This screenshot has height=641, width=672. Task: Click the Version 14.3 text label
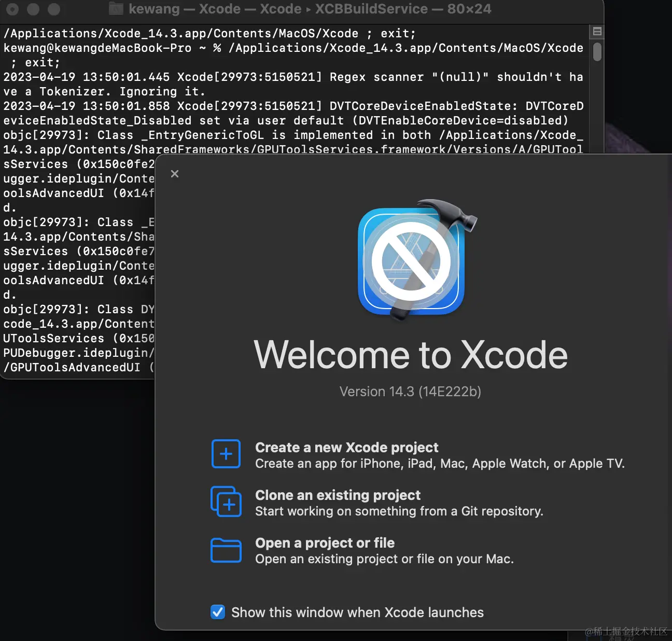coord(411,392)
